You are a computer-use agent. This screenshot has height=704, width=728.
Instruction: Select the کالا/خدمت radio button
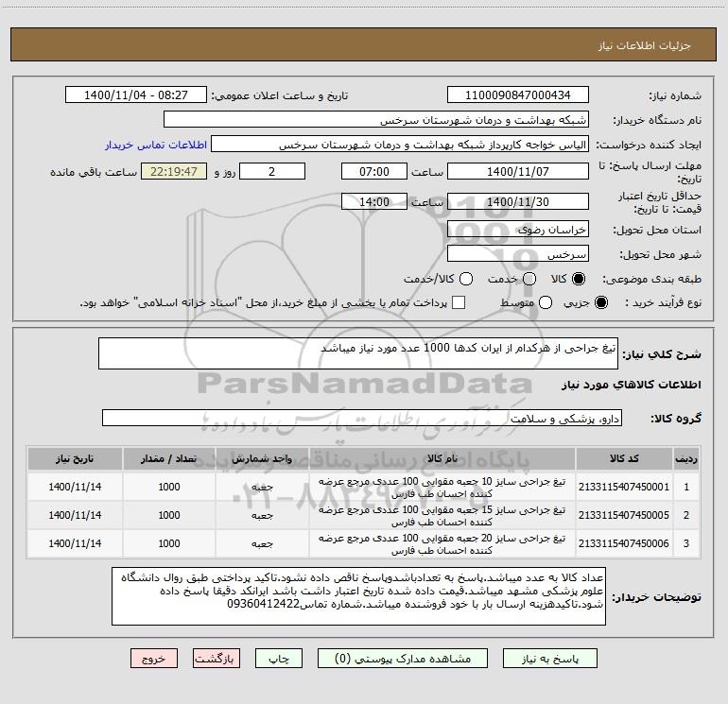[x=466, y=279]
